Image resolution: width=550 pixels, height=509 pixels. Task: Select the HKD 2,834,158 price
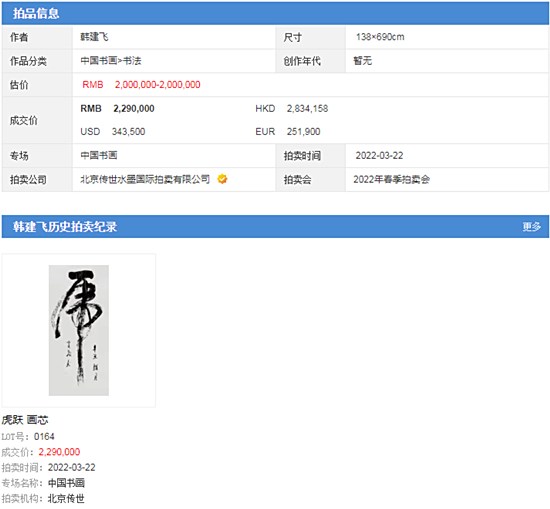291,108
